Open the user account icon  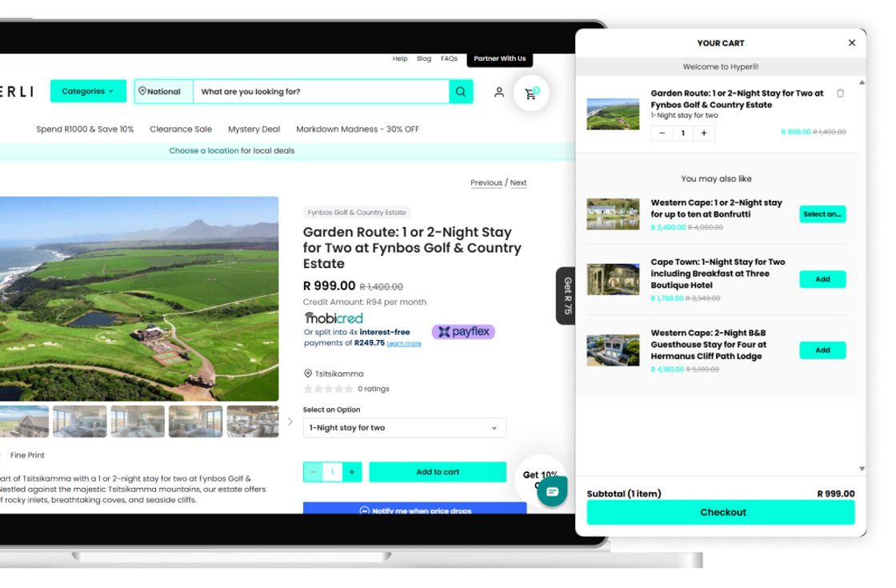pos(499,92)
